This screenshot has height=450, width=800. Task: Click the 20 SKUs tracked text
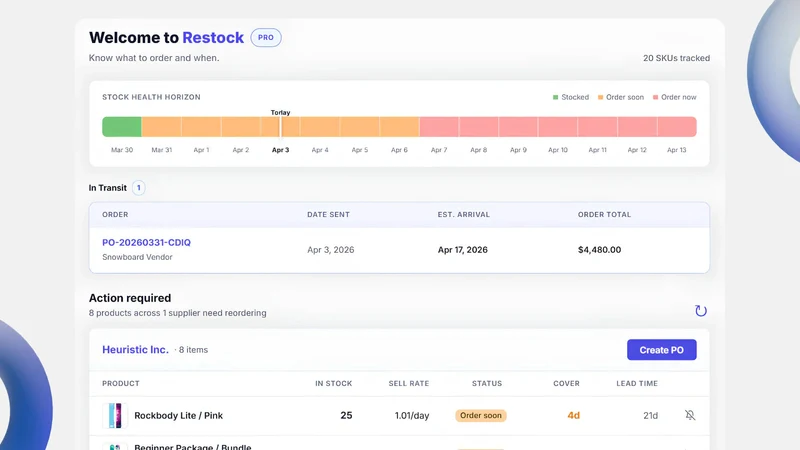click(676, 58)
